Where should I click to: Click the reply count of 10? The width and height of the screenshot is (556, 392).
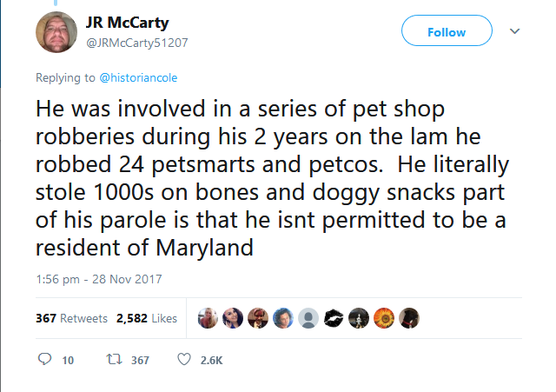(x=67, y=361)
